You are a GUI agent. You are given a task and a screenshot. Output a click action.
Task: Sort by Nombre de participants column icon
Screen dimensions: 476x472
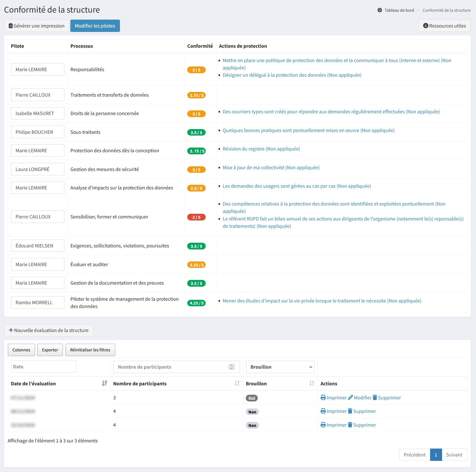237,383
